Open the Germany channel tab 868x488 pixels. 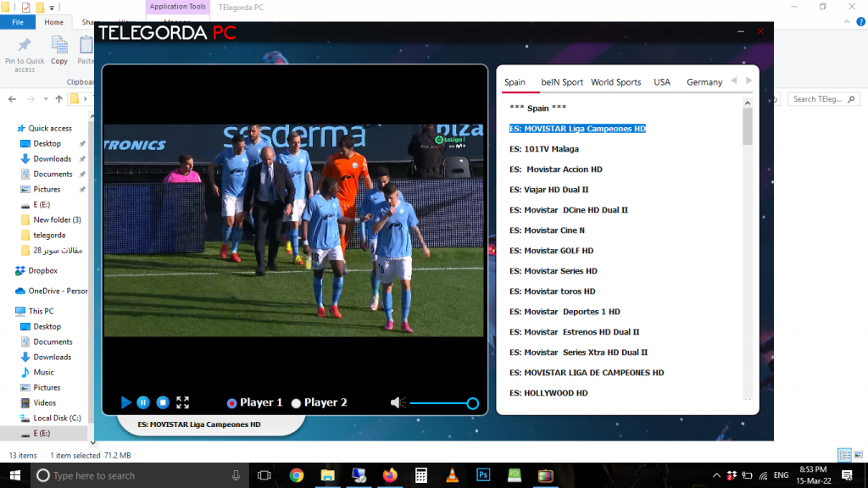tap(704, 82)
